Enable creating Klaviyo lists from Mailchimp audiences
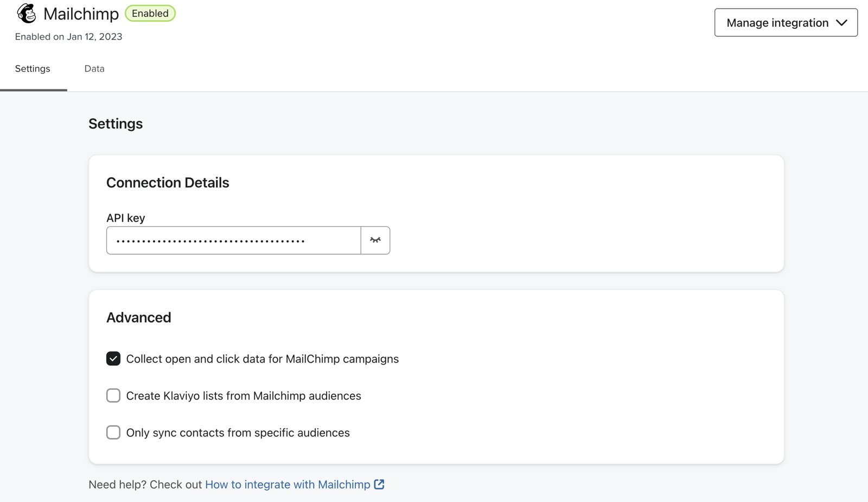Viewport: 868px width, 502px height. (113, 395)
